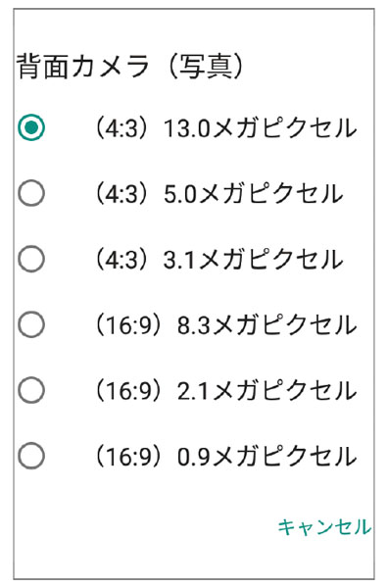Screen dimensions: 388x588
Task: Tap the currently selected green radio circle
Action: coord(31,127)
